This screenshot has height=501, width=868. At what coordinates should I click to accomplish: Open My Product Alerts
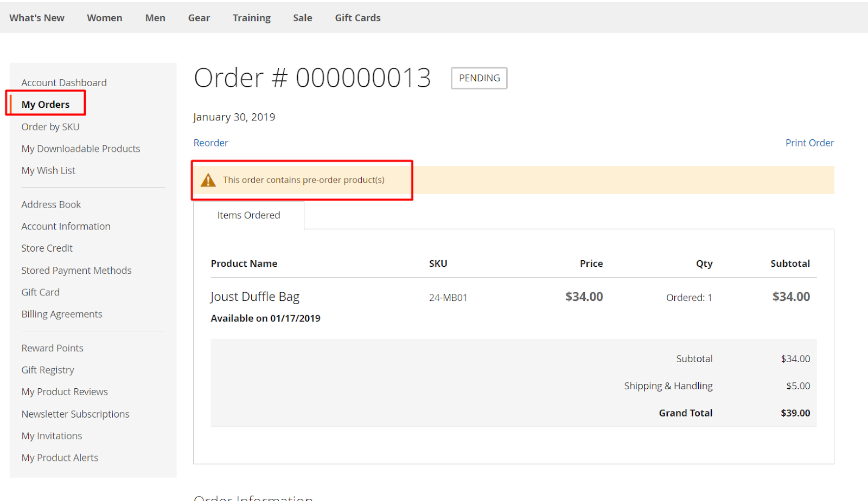(60, 458)
